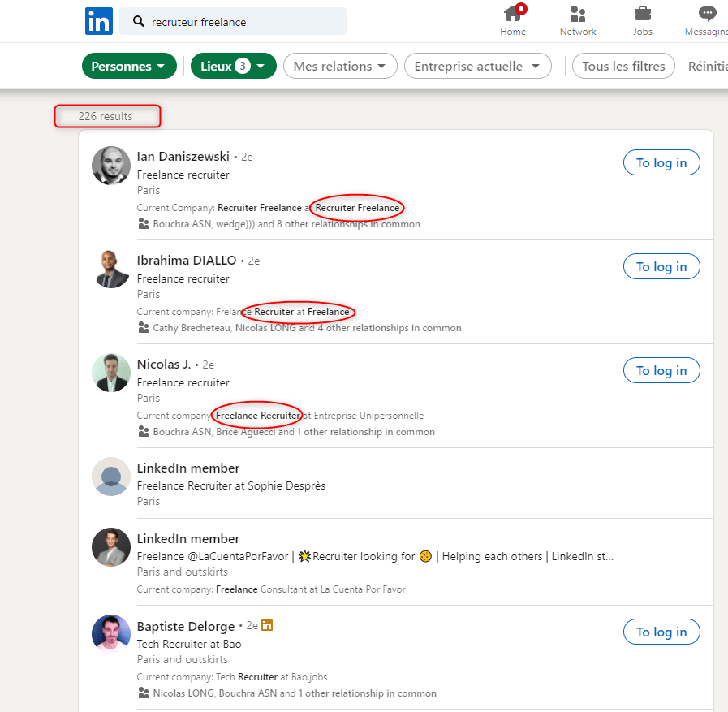Click Cathy Brecheteau, Nicolas LONG mutual relationships text
The width and height of the screenshot is (728, 712).
[308, 328]
